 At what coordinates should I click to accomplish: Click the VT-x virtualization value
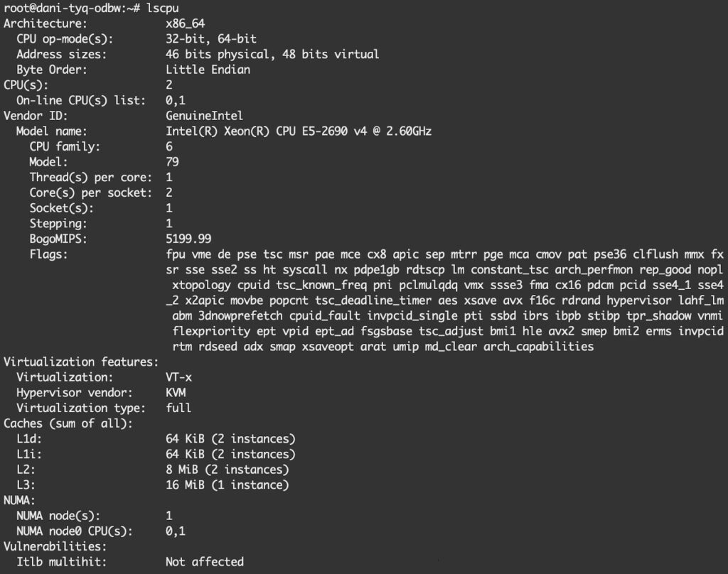coord(178,377)
